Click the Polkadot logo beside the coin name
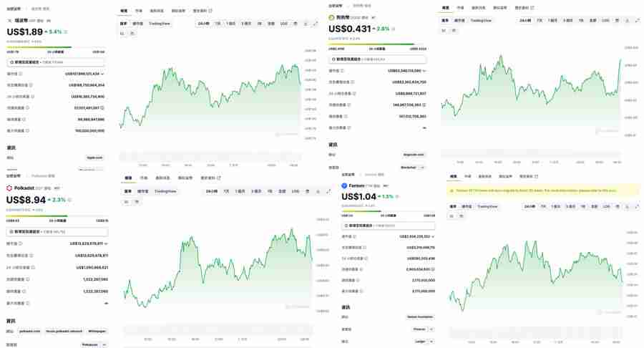Image resolution: width=644 pixels, height=348 pixels. point(10,188)
